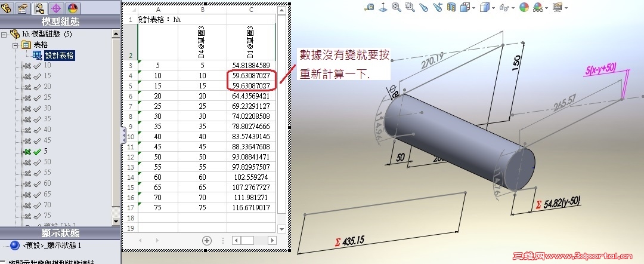
Task: Select configuration 75 in the tree
Action: [47, 215]
